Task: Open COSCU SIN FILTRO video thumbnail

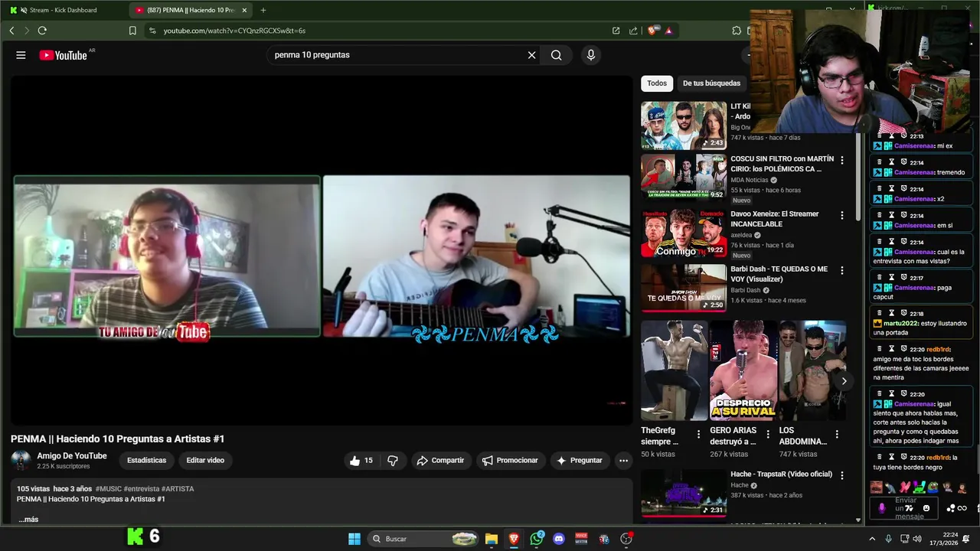Action: click(x=684, y=178)
